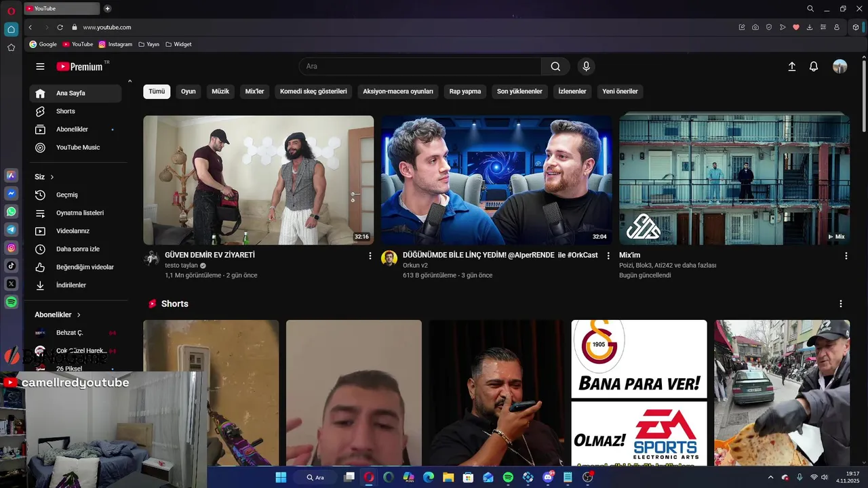Viewport: 868px width, 488px height.
Task: Open Opera tab search magnifier
Action: point(810,9)
